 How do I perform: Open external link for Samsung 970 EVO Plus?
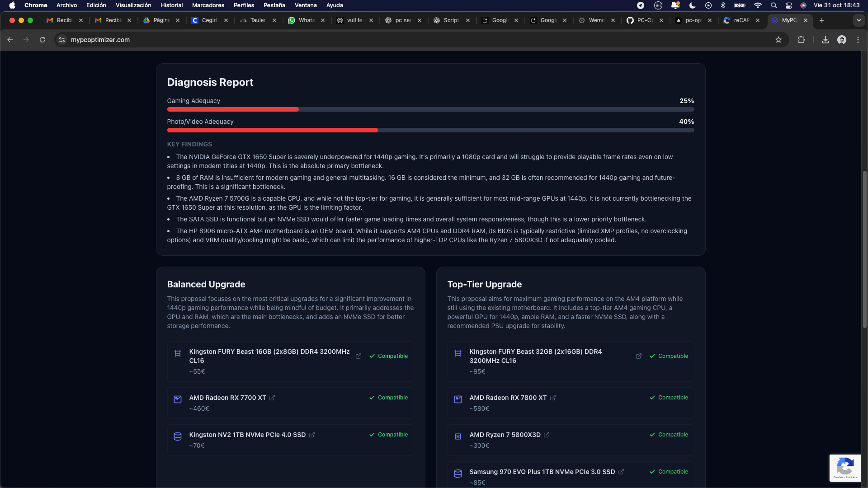pos(621,472)
